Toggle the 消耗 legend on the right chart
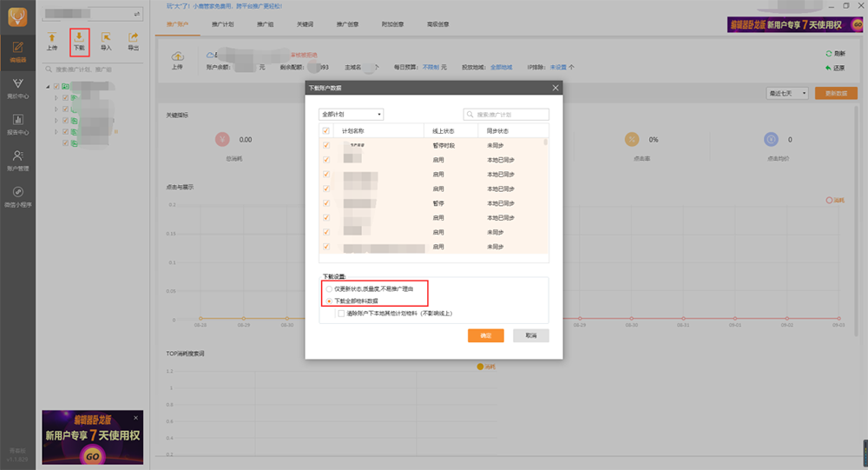The height and width of the screenshot is (470, 868). (x=835, y=200)
